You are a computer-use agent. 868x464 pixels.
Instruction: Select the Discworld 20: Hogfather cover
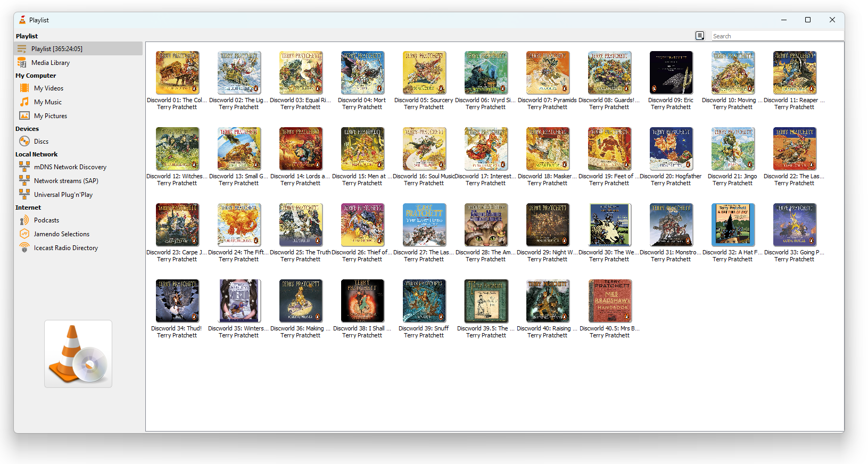coord(671,149)
